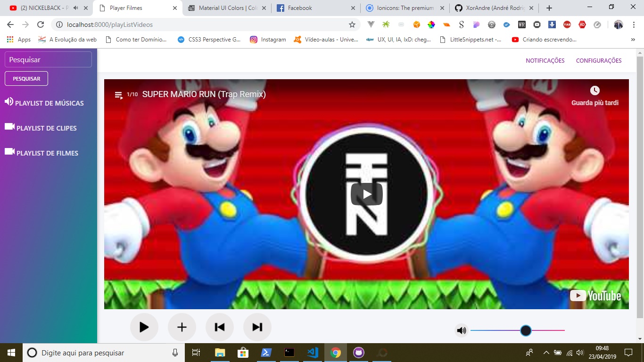Open Playlist de Filmes
644x362 pixels.
point(41,152)
